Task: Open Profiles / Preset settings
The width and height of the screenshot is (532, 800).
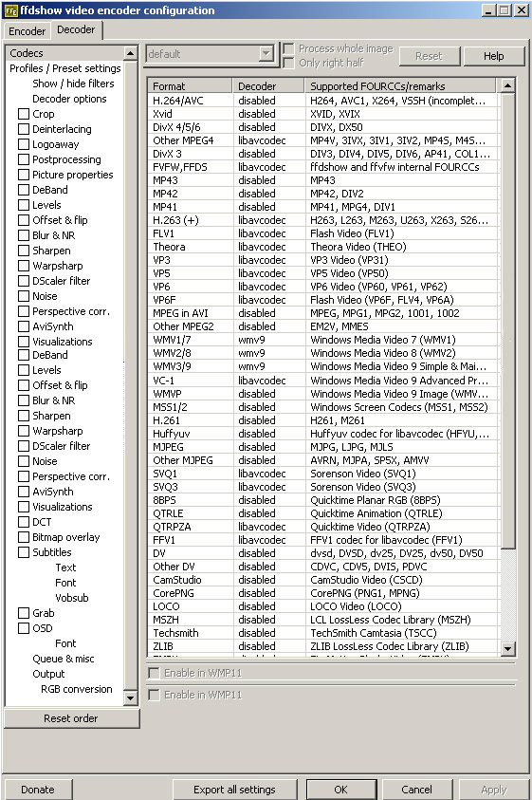Action: click(64, 68)
